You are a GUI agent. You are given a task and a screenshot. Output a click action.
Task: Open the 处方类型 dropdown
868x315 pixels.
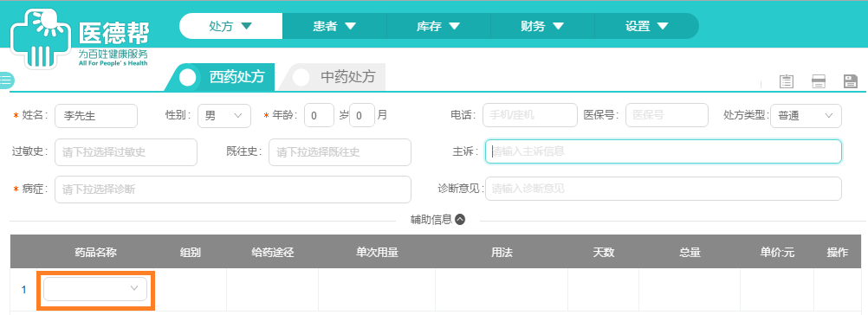click(806, 115)
